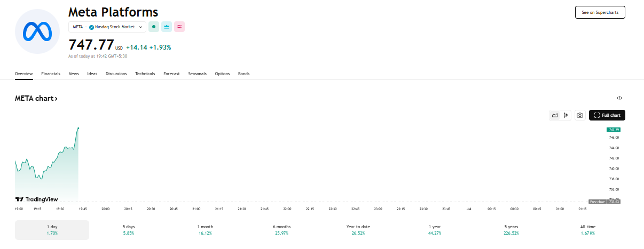Image resolution: width=644 pixels, height=249 pixels.
Task: Take a chart snapshot with camera icon
Action: tap(580, 115)
